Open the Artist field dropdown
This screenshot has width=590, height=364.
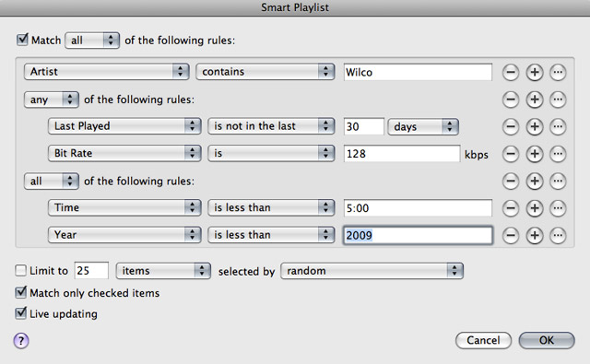107,72
